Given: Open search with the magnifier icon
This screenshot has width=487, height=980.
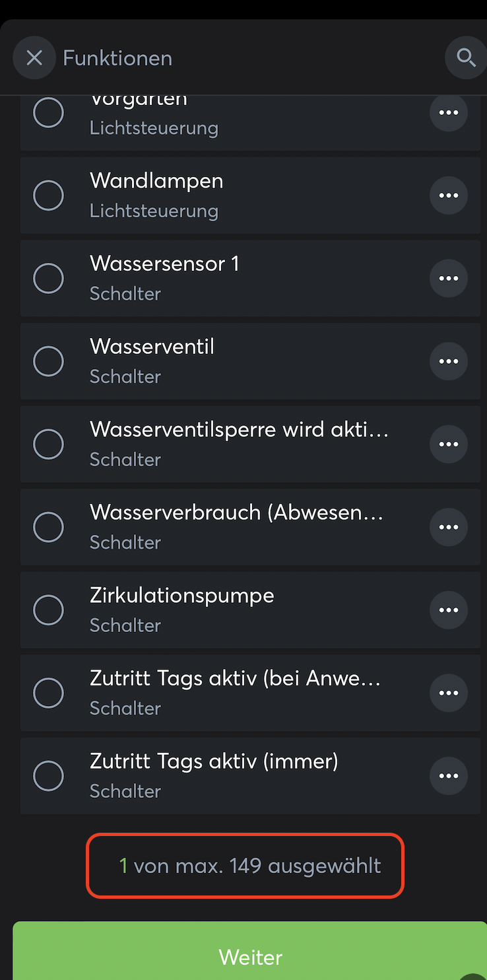Looking at the screenshot, I should pos(466,58).
